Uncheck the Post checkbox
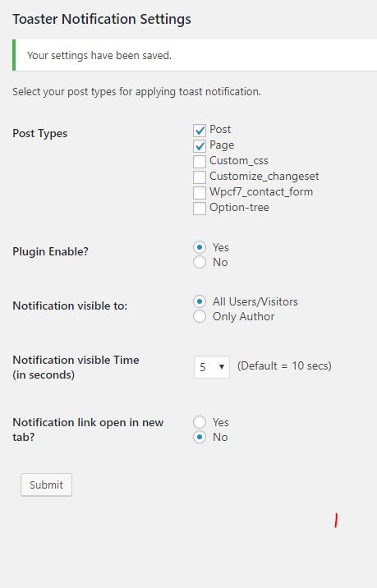The width and height of the screenshot is (377, 588). point(200,130)
